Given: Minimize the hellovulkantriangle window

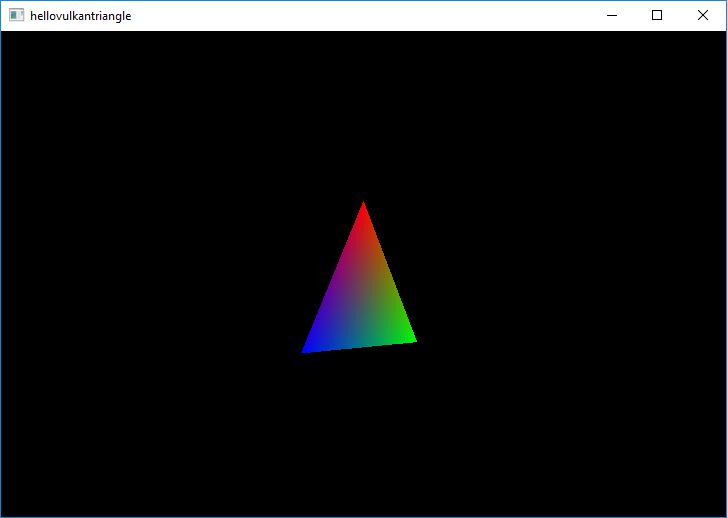Looking at the screenshot, I should (x=611, y=16).
